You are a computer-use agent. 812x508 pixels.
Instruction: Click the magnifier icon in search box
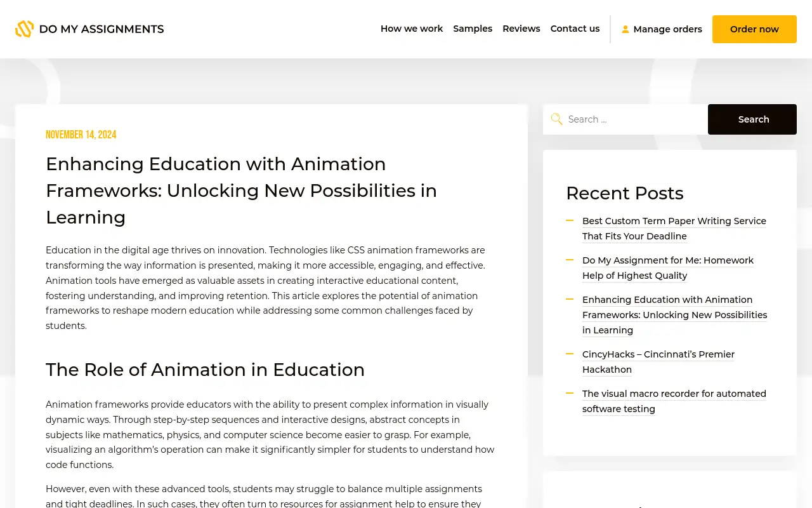pos(557,119)
